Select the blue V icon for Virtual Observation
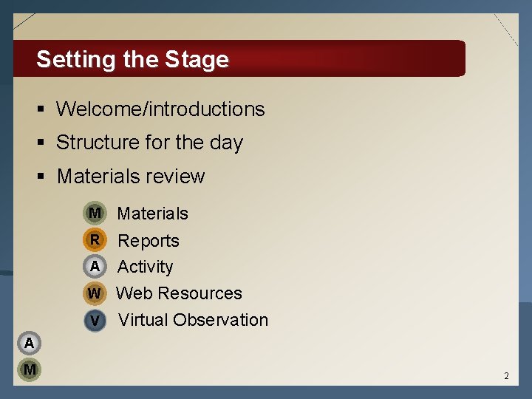The height and width of the screenshot is (399, 532). click(95, 320)
